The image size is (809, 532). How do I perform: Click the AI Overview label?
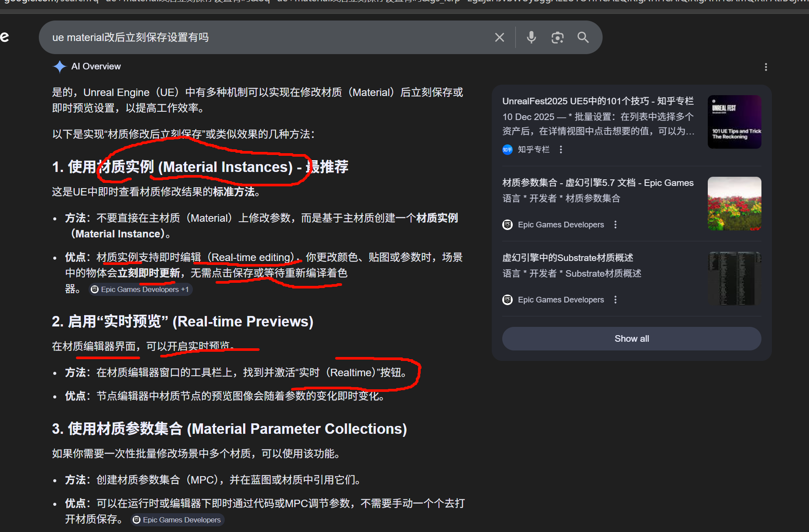pos(96,66)
